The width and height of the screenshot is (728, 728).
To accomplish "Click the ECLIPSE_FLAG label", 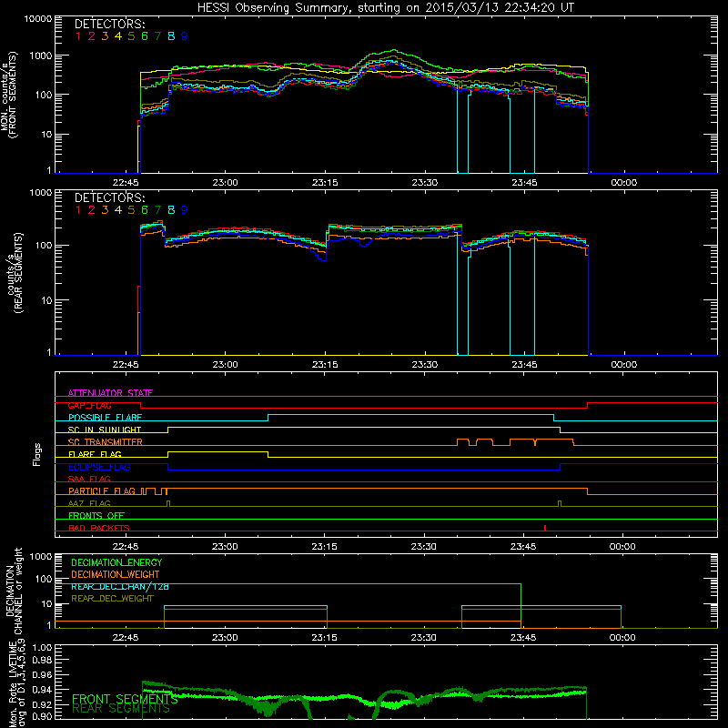I will pyautogui.click(x=99, y=467).
